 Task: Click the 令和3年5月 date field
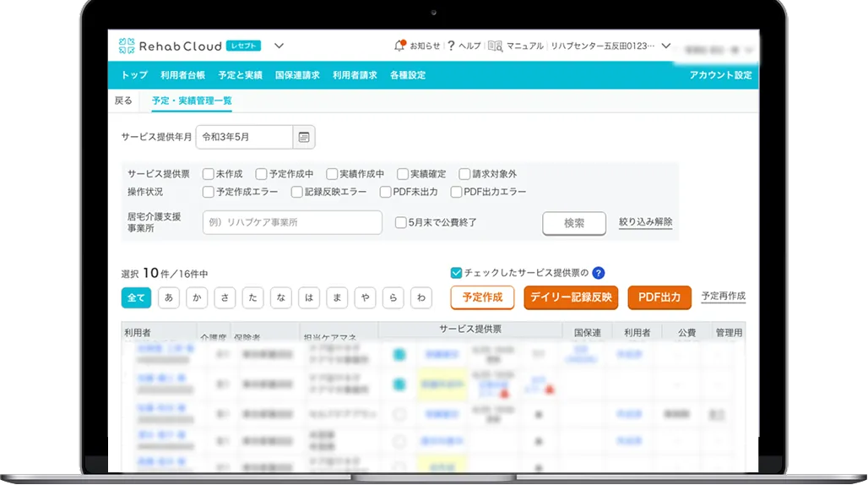point(244,138)
